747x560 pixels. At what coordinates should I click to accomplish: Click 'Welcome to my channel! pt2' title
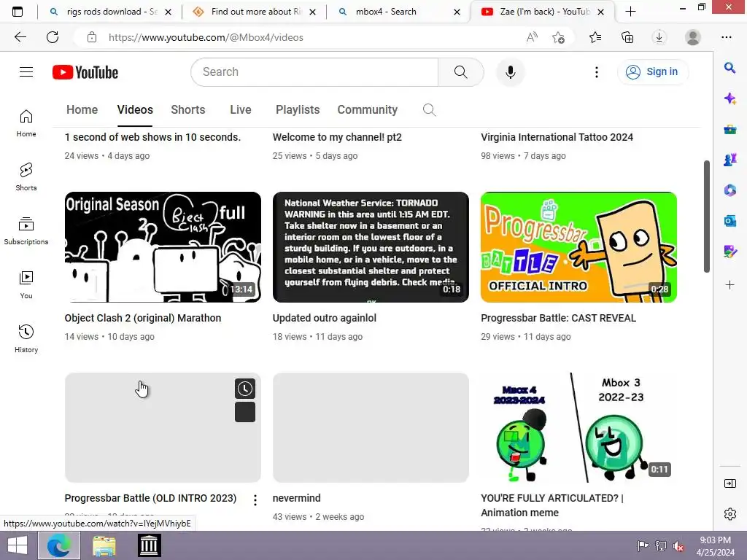pyautogui.click(x=337, y=137)
